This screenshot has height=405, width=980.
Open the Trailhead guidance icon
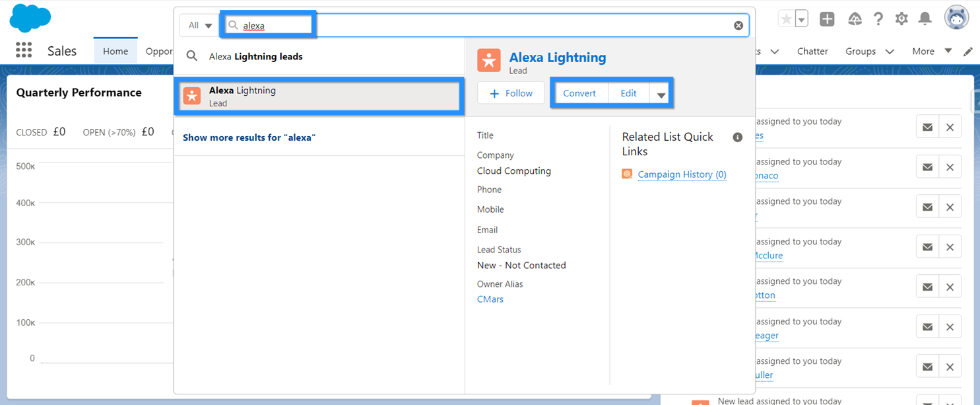point(855,19)
